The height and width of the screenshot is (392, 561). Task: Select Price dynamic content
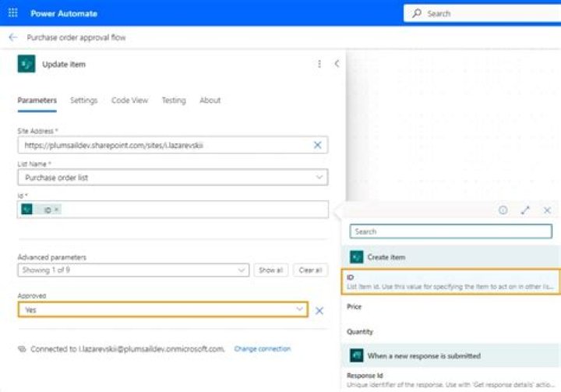(451, 307)
